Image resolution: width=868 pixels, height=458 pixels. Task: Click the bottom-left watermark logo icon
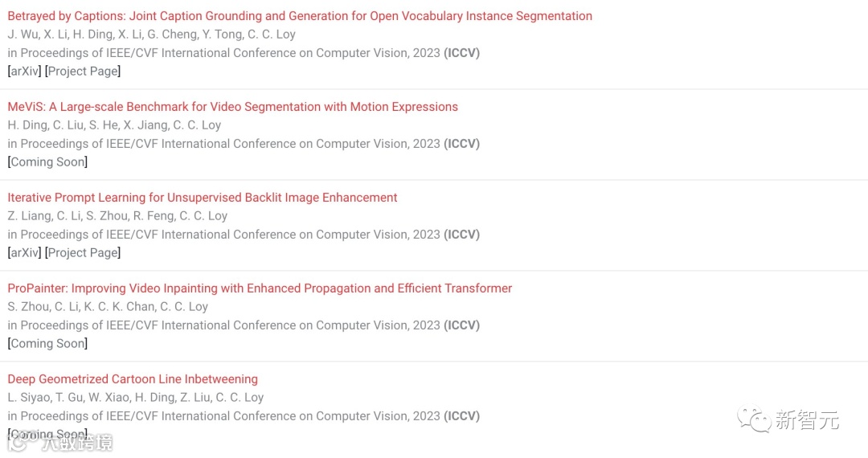click(x=20, y=441)
